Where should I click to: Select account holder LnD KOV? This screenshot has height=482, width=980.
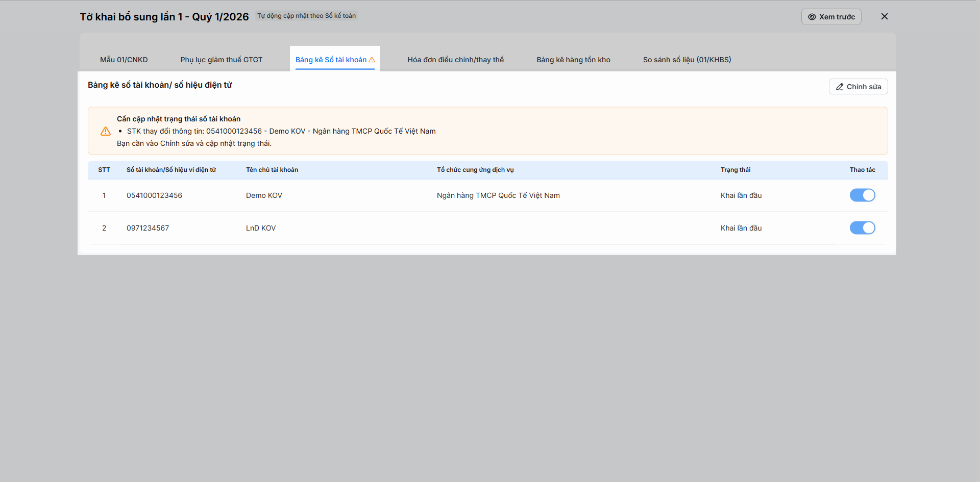point(261,228)
